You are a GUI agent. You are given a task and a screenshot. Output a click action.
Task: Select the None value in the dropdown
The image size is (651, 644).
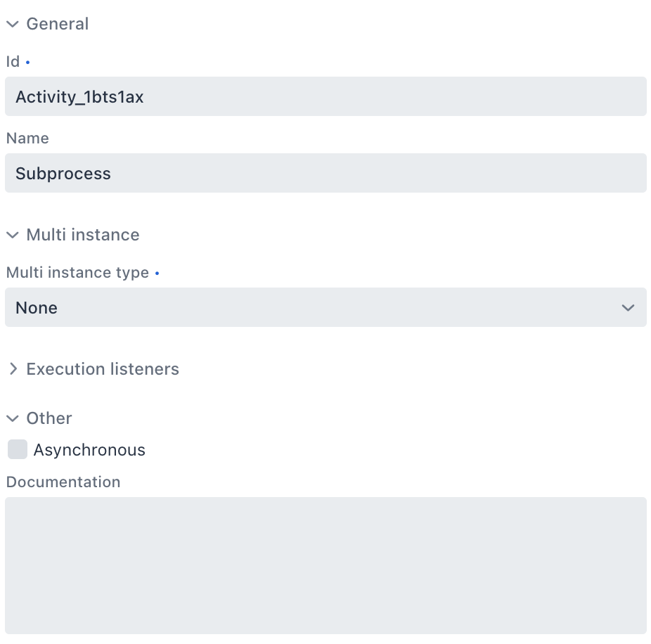click(37, 307)
